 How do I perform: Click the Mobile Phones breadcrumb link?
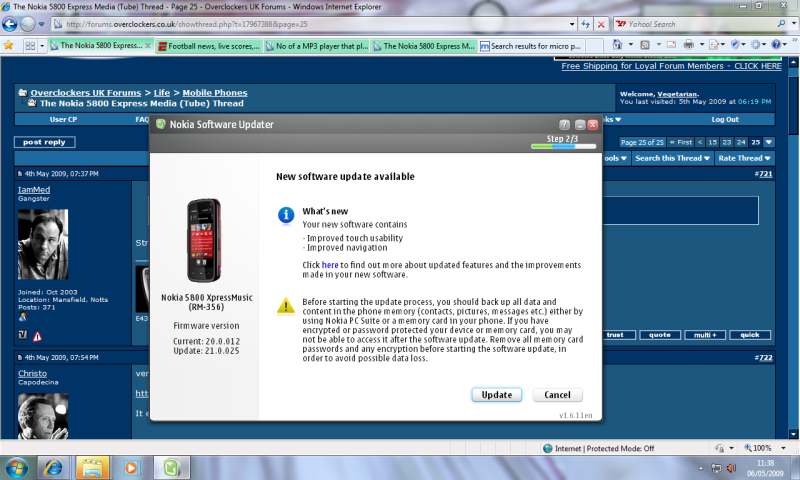click(215, 92)
